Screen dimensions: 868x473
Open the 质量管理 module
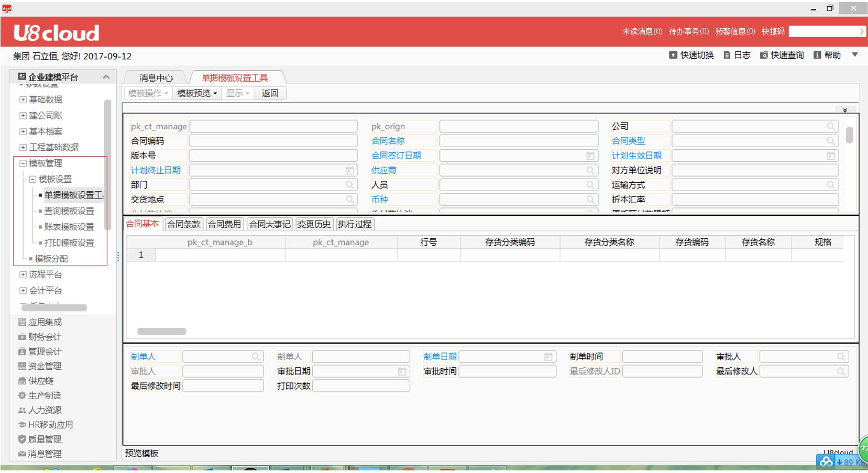pyautogui.click(x=40, y=439)
